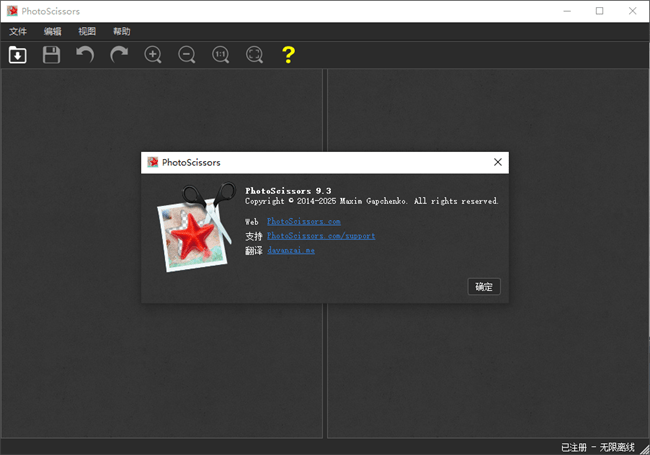Open the PhotoScissors.com web link

[x=303, y=221]
